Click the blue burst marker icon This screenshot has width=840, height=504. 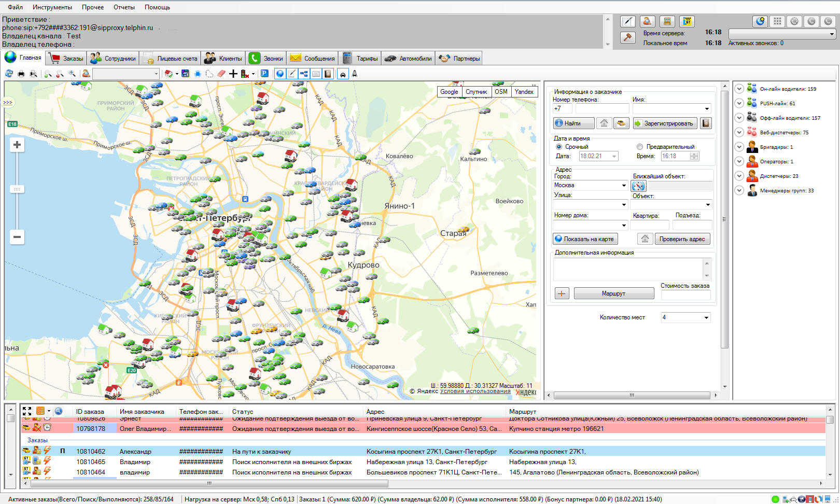point(198,74)
